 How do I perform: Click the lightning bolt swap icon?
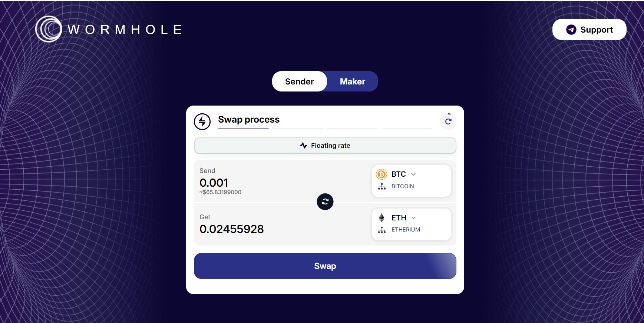(202, 121)
